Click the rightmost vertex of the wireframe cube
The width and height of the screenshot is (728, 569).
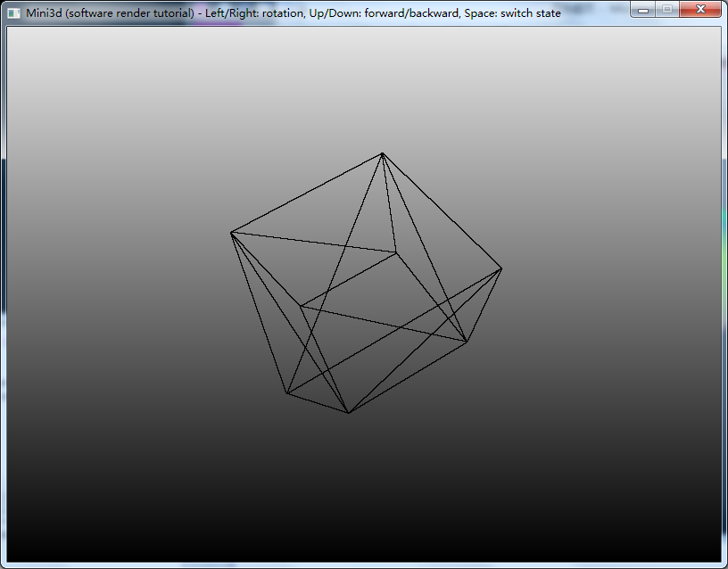[x=501, y=268]
